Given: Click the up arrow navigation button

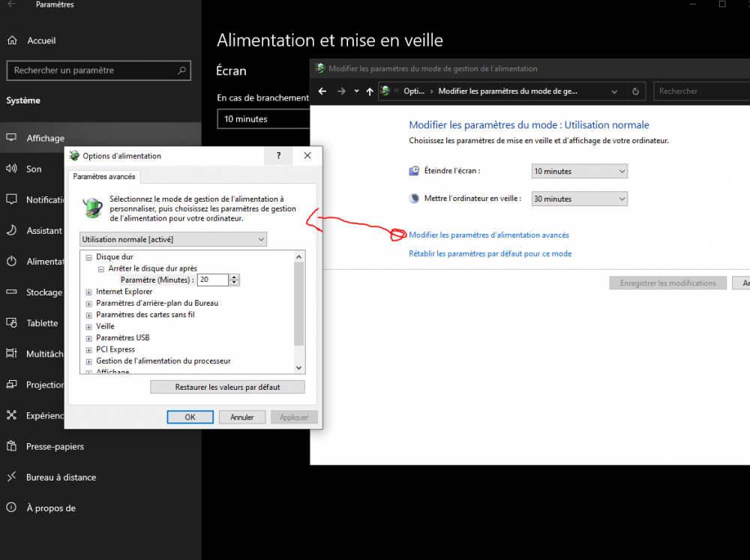Looking at the screenshot, I should (x=369, y=91).
